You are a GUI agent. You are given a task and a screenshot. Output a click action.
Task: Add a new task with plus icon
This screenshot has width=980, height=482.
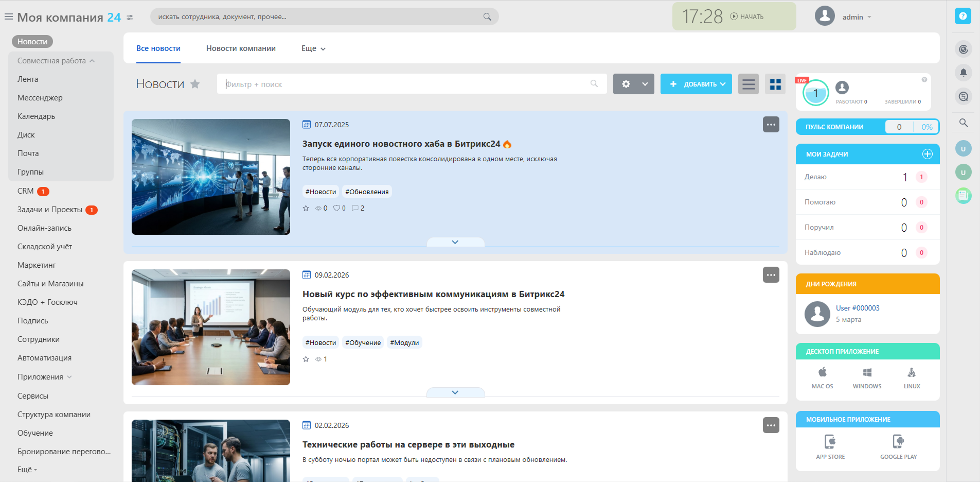coord(927,154)
